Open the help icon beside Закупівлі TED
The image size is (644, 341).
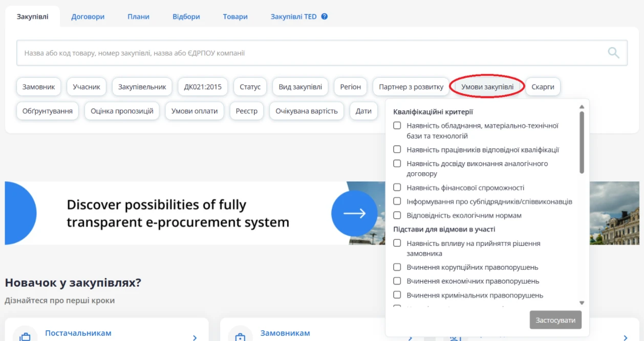324,16
